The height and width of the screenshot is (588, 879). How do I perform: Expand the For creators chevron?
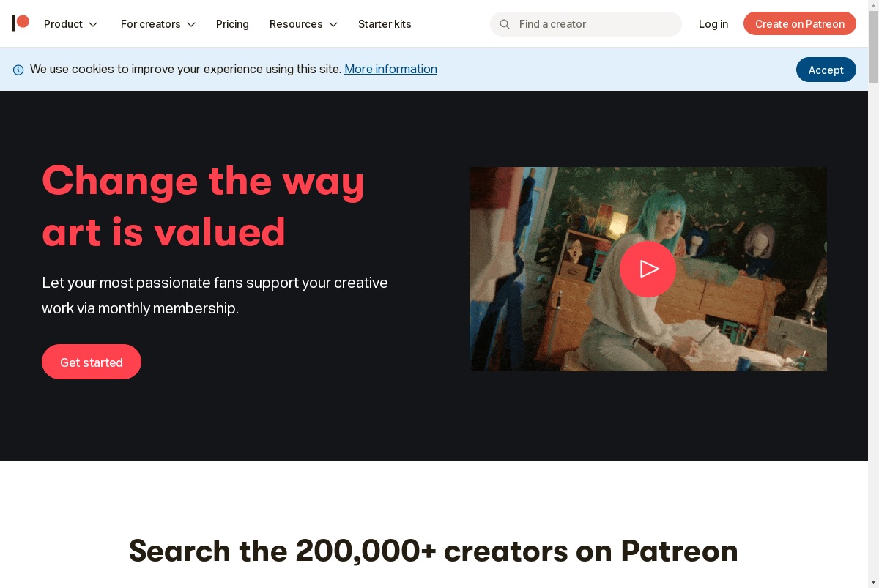(191, 24)
